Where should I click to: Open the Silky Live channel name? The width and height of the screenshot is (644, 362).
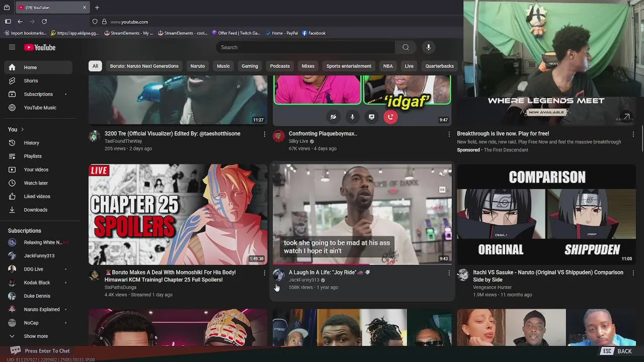tap(298, 141)
